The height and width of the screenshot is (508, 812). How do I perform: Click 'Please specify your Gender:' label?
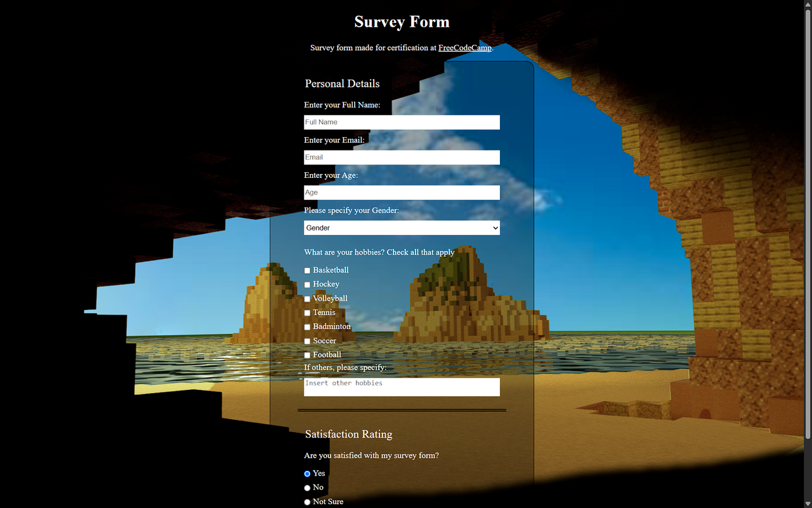click(351, 210)
